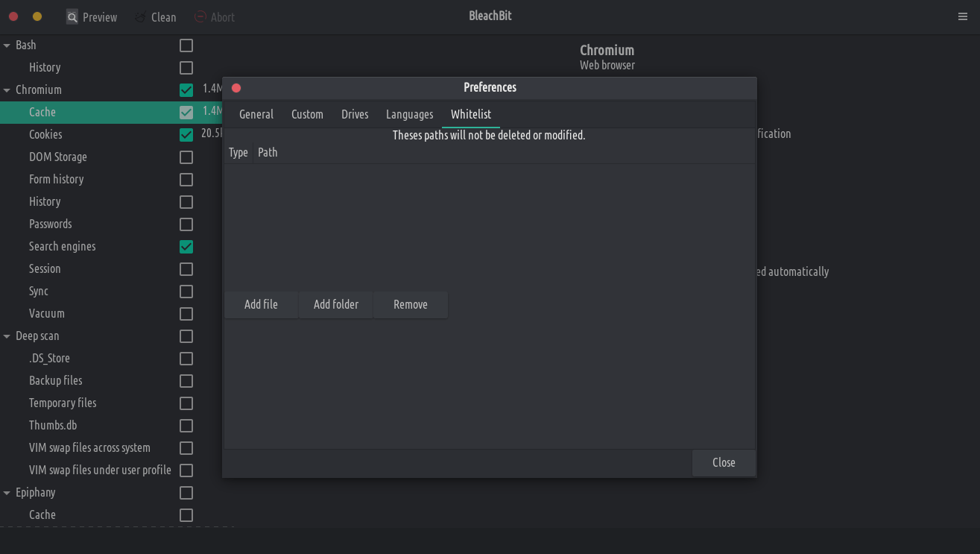
Task: Collapse the Bash tree group
Action: pyautogui.click(x=7, y=45)
